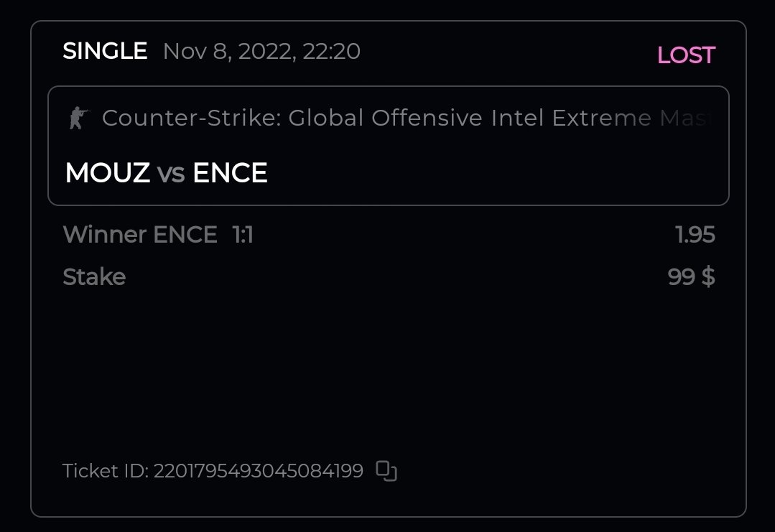Viewport: 775px width, 532px height.
Task: Click the blank area below the Stake row
Action: click(388, 366)
